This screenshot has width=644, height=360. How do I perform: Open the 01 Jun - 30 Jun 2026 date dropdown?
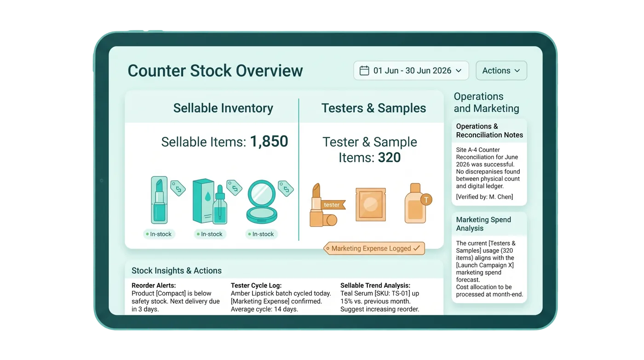click(x=411, y=70)
